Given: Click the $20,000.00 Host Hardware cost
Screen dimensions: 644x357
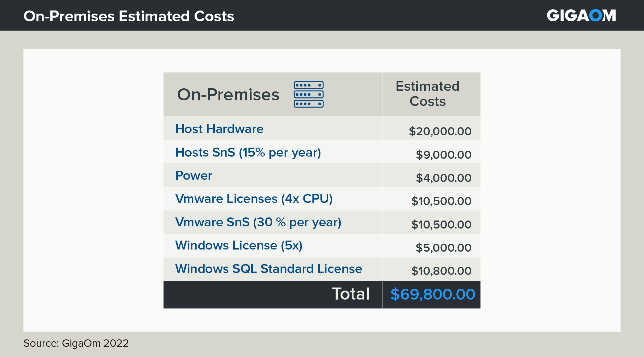Looking at the screenshot, I should pos(440,131).
